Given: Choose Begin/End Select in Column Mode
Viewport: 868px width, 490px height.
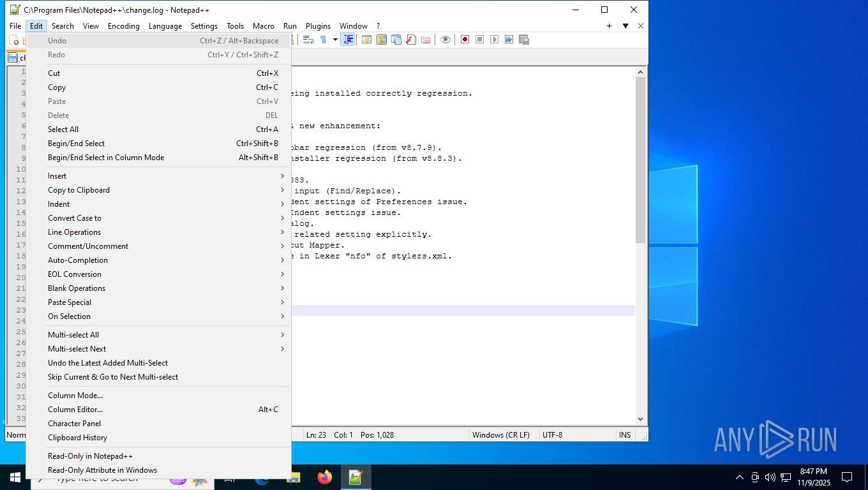Looking at the screenshot, I should 159,158.
